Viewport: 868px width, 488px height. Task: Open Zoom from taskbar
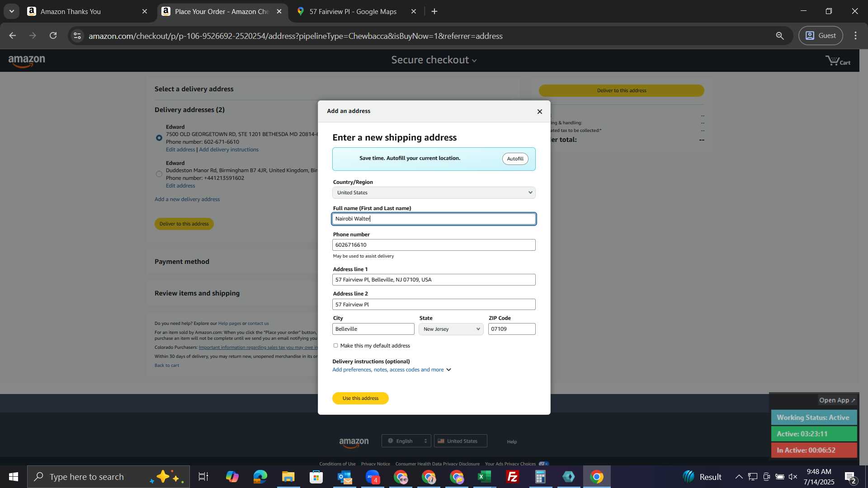tap(373, 477)
